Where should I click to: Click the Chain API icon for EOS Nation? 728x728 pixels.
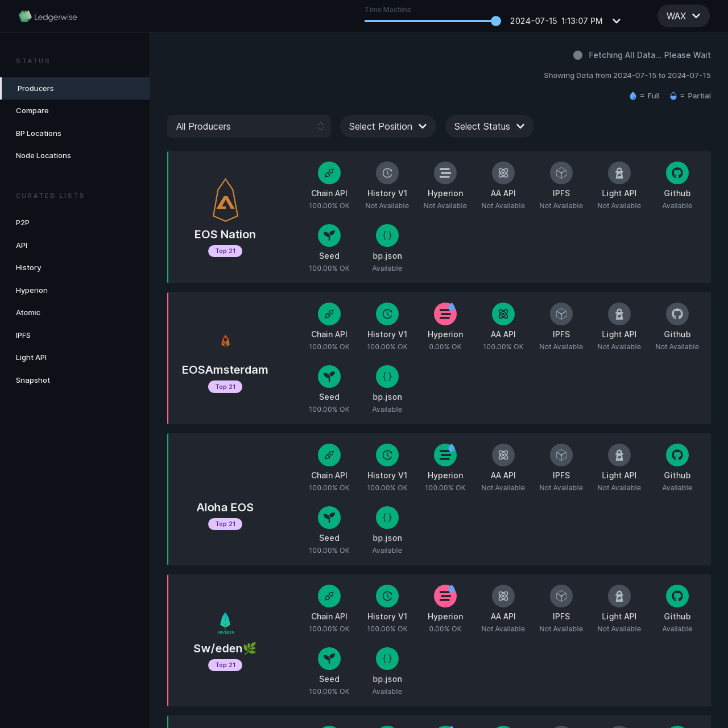click(329, 172)
